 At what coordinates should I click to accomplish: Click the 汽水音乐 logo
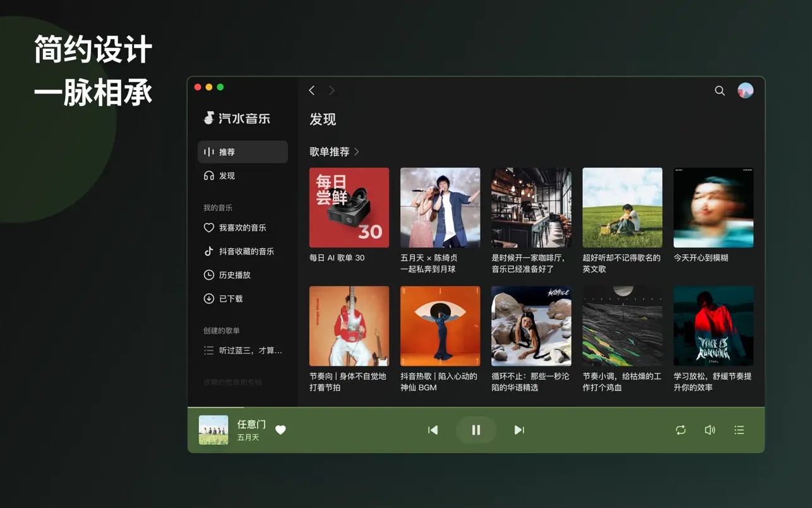coord(236,118)
